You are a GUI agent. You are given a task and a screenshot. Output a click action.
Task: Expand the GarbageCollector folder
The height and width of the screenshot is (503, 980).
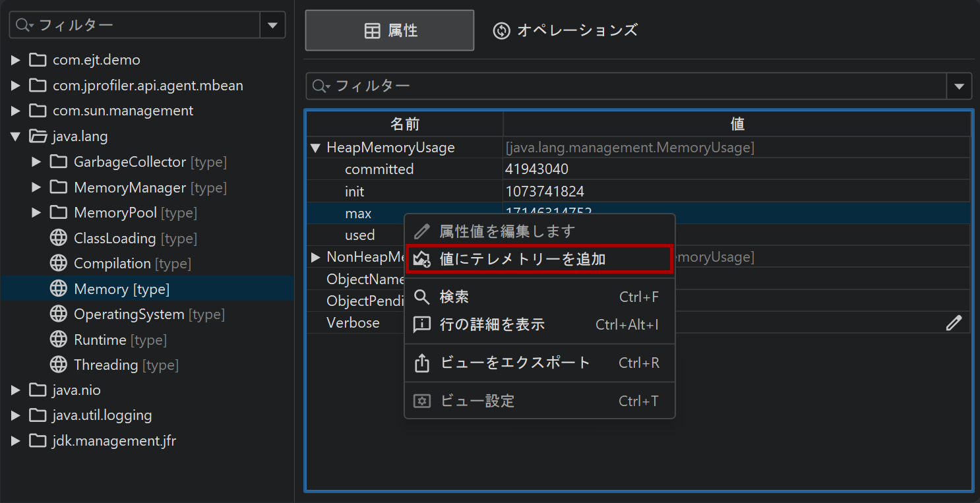coord(37,162)
